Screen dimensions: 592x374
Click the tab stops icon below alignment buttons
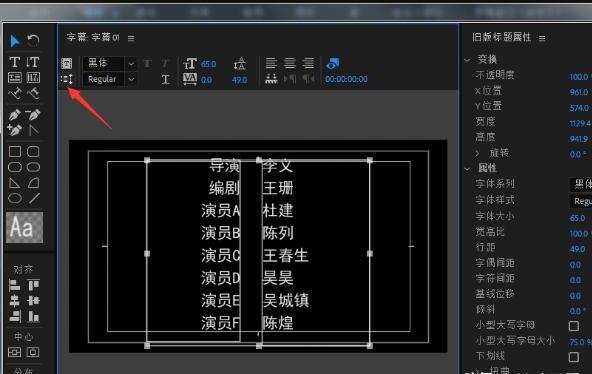point(271,79)
